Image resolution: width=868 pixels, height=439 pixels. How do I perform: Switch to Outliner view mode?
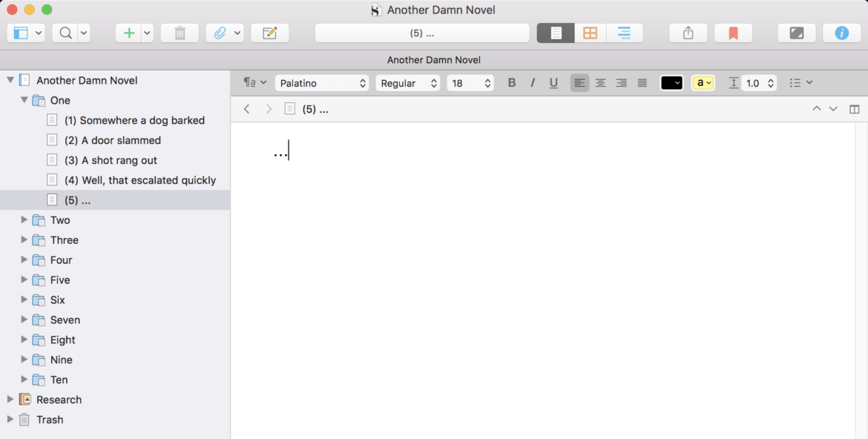[x=624, y=33]
